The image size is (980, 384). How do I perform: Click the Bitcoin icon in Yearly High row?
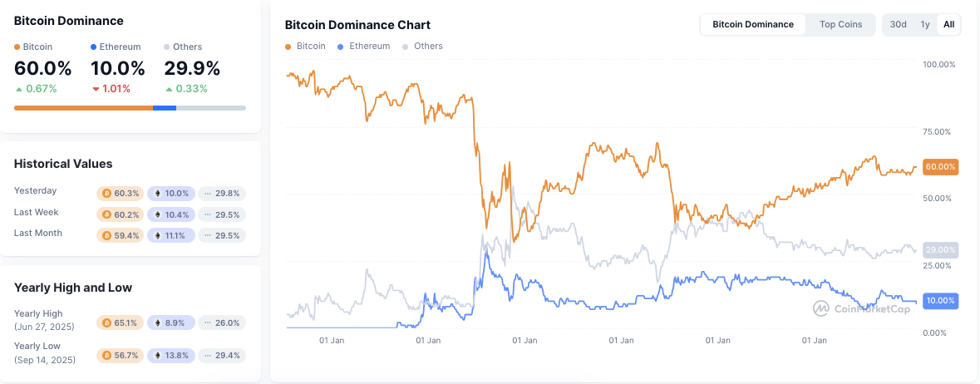point(106,322)
